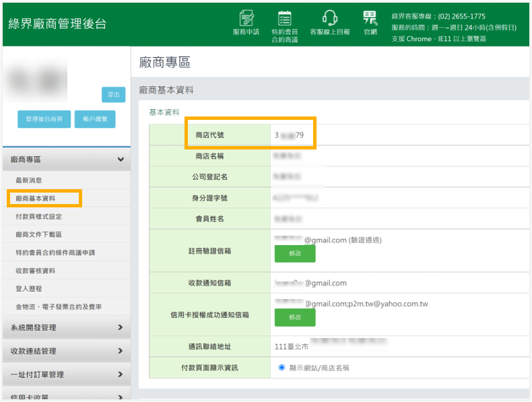Click the 基本資料 green subheading
The image size is (532, 402).
164,112
